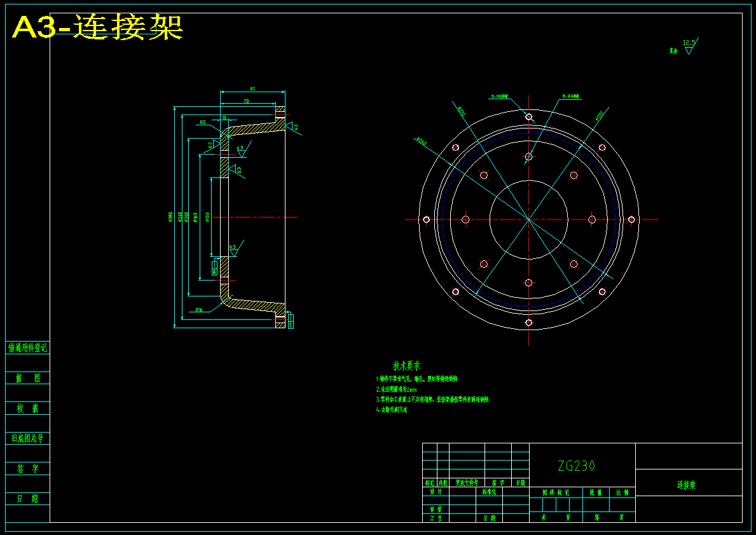Click the '比例' cell in title block
The image size is (756, 535).
tap(622, 492)
